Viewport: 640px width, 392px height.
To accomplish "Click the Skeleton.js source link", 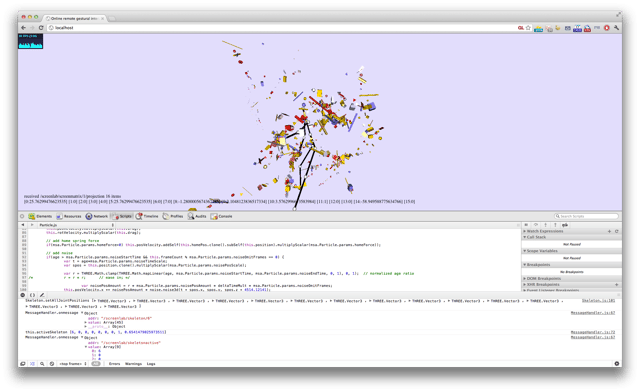I will point(598,301).
